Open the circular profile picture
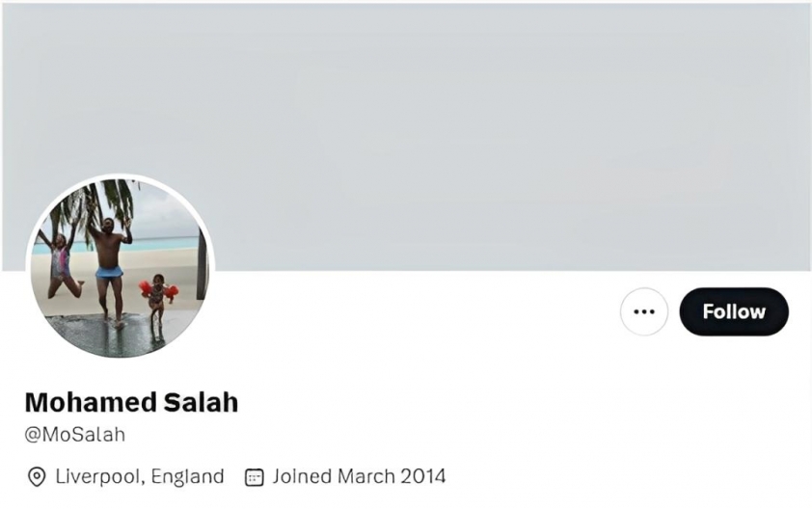The height and width of the screenshot is (509, 812). click(x=120, y=268)
